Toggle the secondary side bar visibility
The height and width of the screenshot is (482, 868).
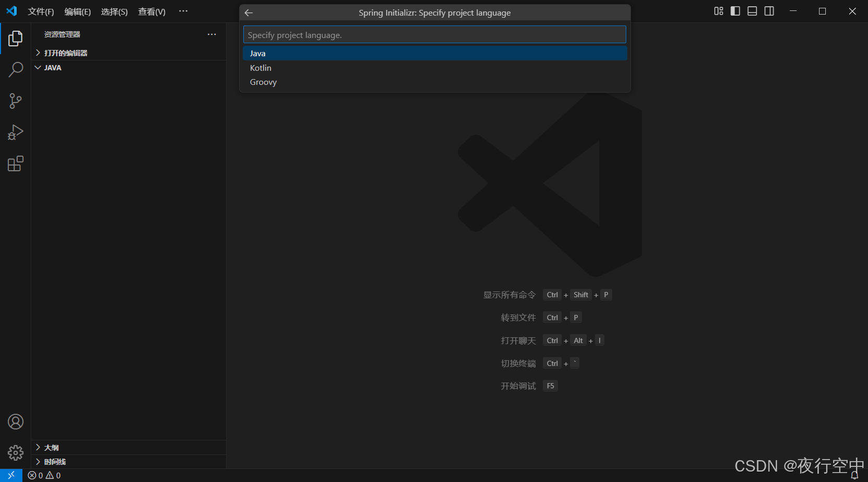(769, 11)
